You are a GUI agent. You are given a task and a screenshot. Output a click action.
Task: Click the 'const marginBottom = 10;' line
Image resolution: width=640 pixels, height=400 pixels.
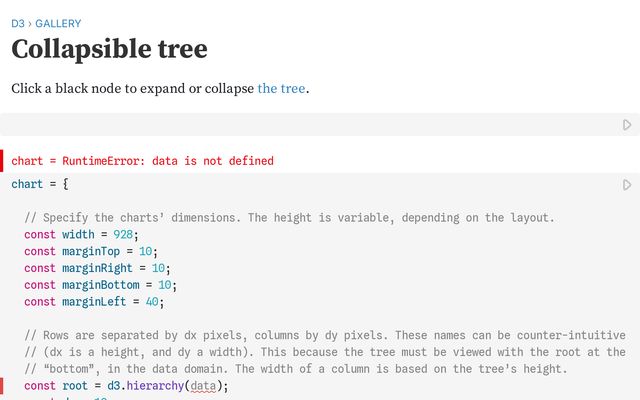pos(100,285)
